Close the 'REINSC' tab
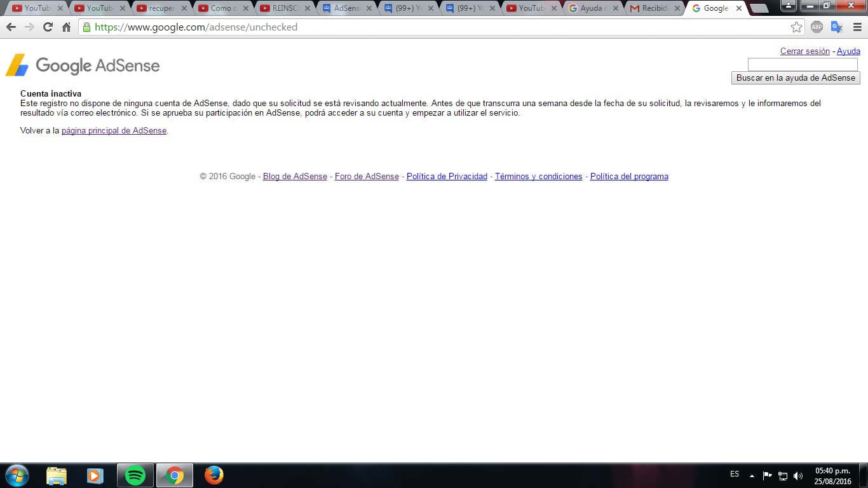Viewport: 868px width, 488px height. (x=308, y=8)
